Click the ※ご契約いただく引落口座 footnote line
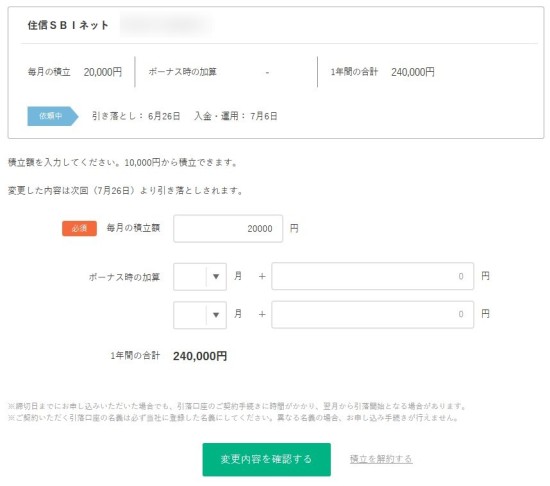Screen dimensions: 550x486 point(233,418)
